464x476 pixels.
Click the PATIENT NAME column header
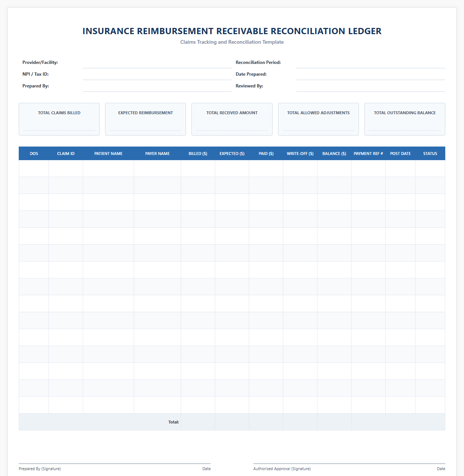[x=108, y=154]
